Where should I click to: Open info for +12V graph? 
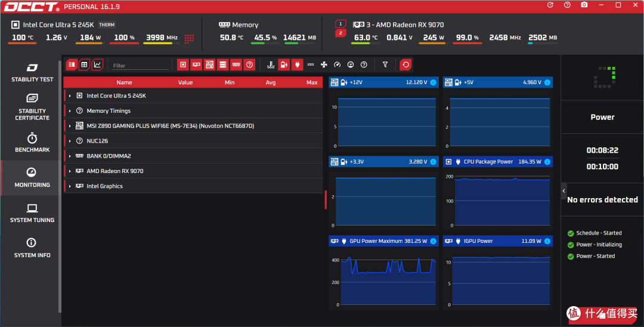(x=433, y=82)
